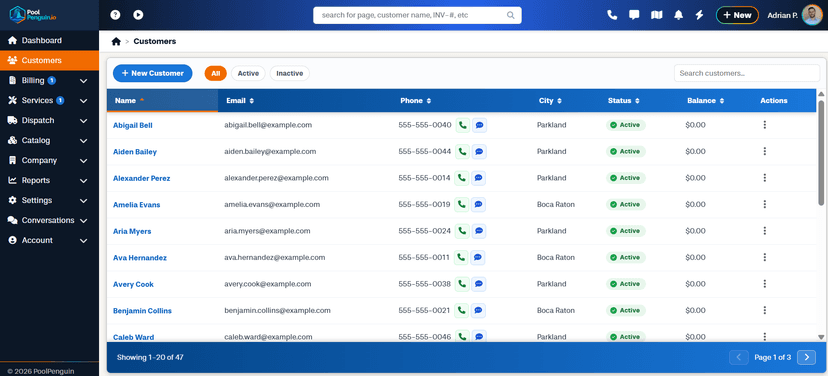The height and width of the screenshot is (376, 828).
Task: Filter customers by Active
Action: (248, 73)
